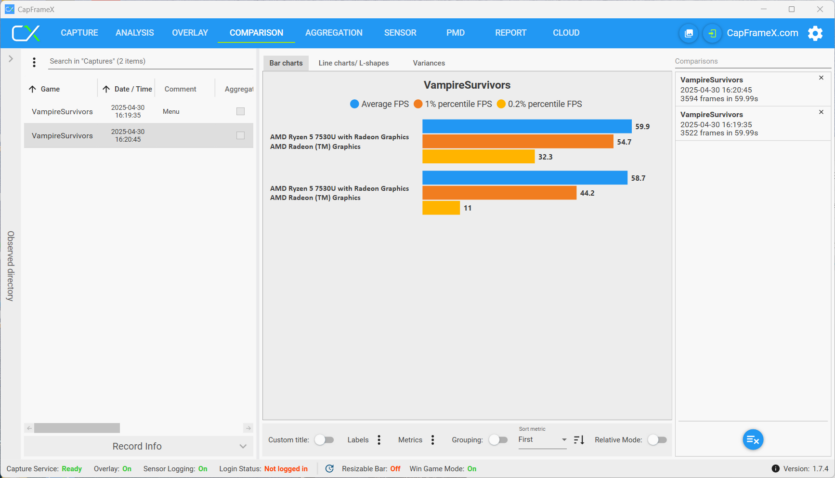Check the aggregate box for Menu capture
This screenshot has height=478, width=835.
[x=240, y=111]
